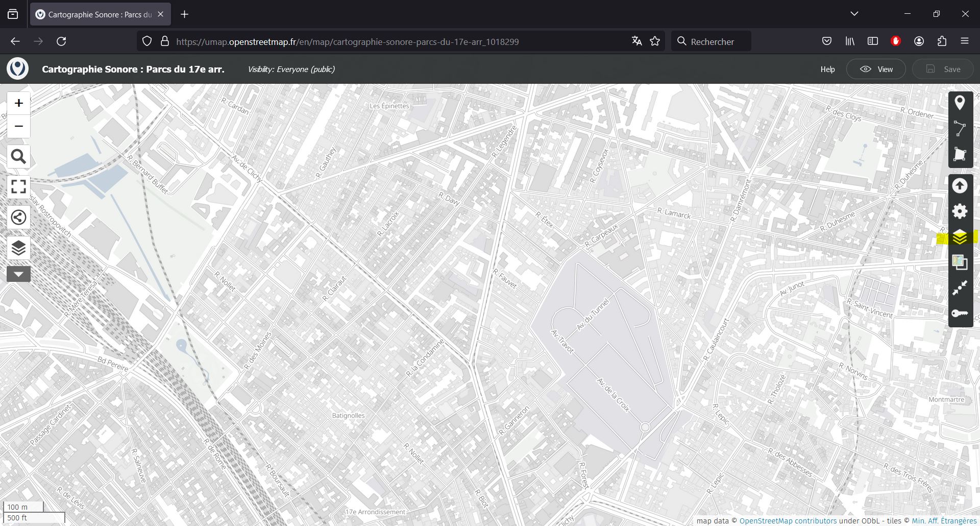Open the import data upload icon
980x526 pixels.
coord(960,186)
